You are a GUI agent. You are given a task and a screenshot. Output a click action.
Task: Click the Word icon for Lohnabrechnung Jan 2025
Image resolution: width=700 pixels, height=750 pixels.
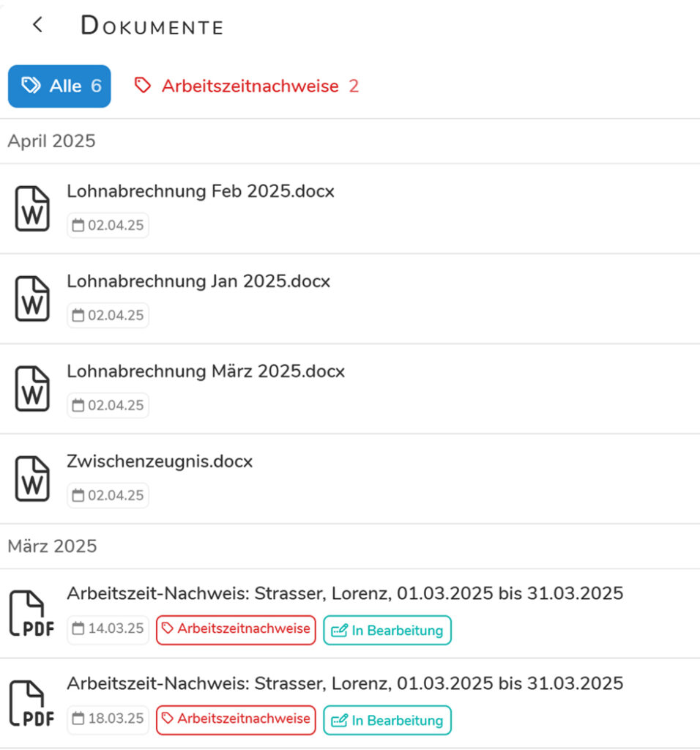click(32, 299)
